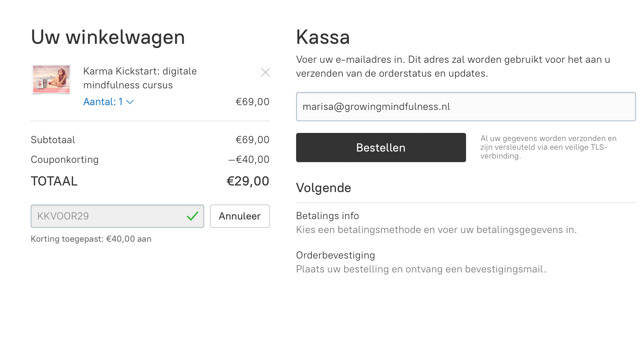Click the Uw winkelwagen heading

click(x=108, y=37)
